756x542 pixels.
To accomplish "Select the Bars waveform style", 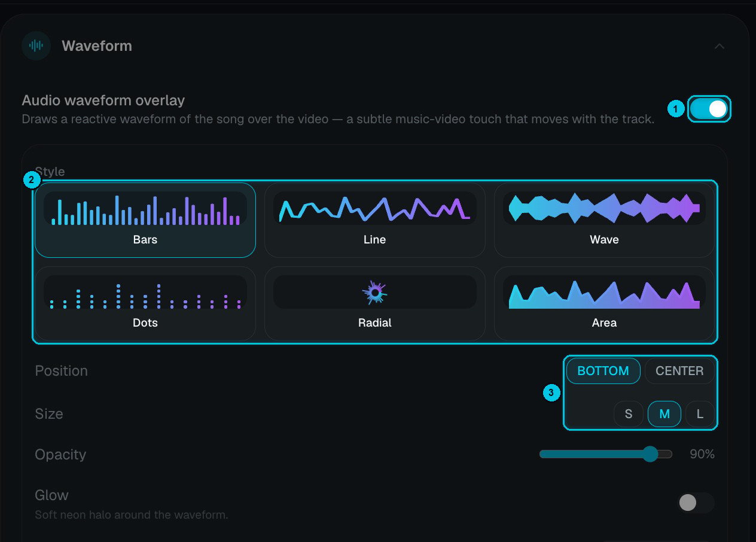I will pyautogui.click(x=145, y=220).
